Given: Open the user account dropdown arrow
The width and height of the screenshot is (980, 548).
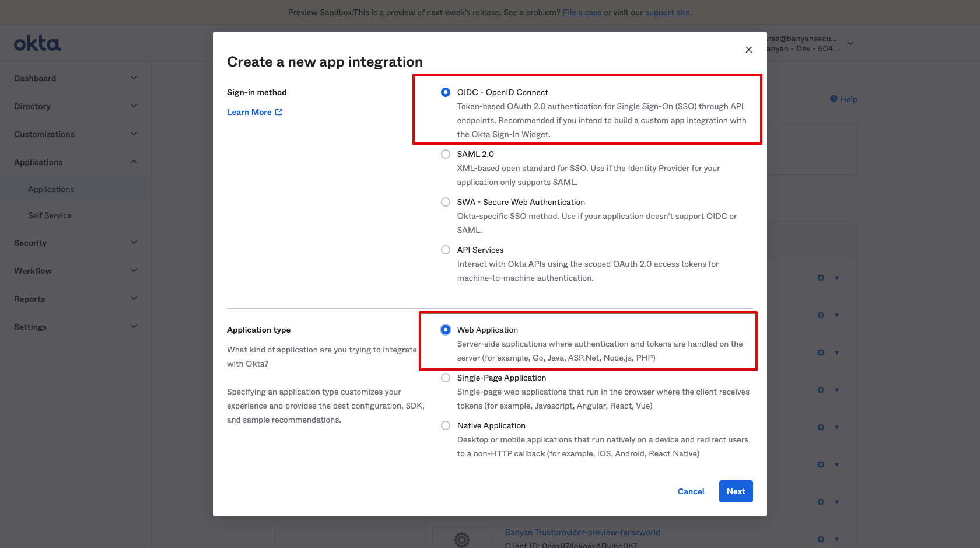Looking at the screenshot, I should coord(850,43).
